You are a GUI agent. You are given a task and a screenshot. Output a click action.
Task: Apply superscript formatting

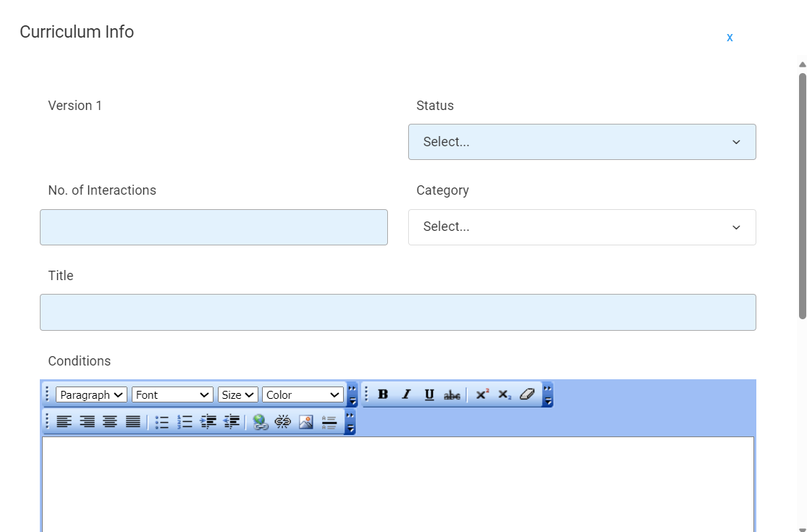(x=482, y=394)
